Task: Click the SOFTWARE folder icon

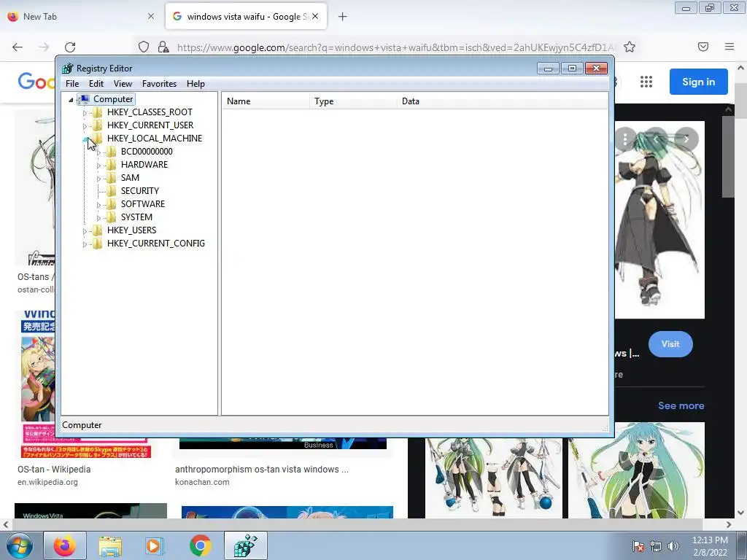Action: pos(111,204)
